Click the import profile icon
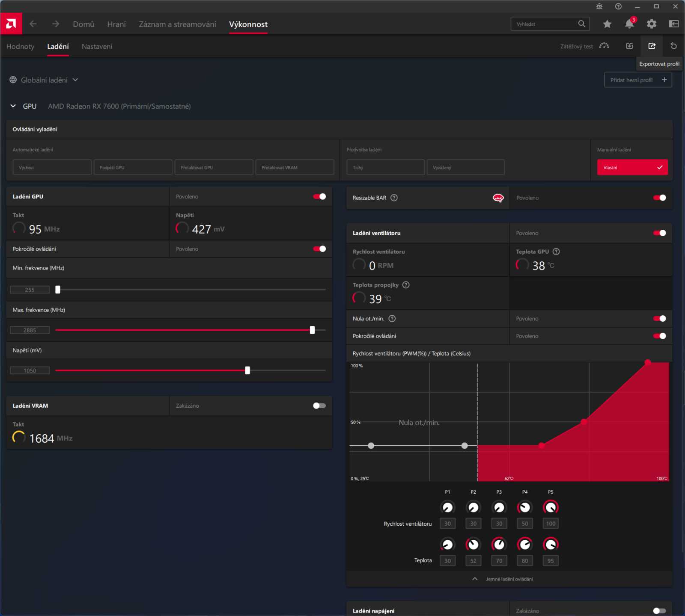The height and width of the screenshot is (616, 685). point(629,46)
